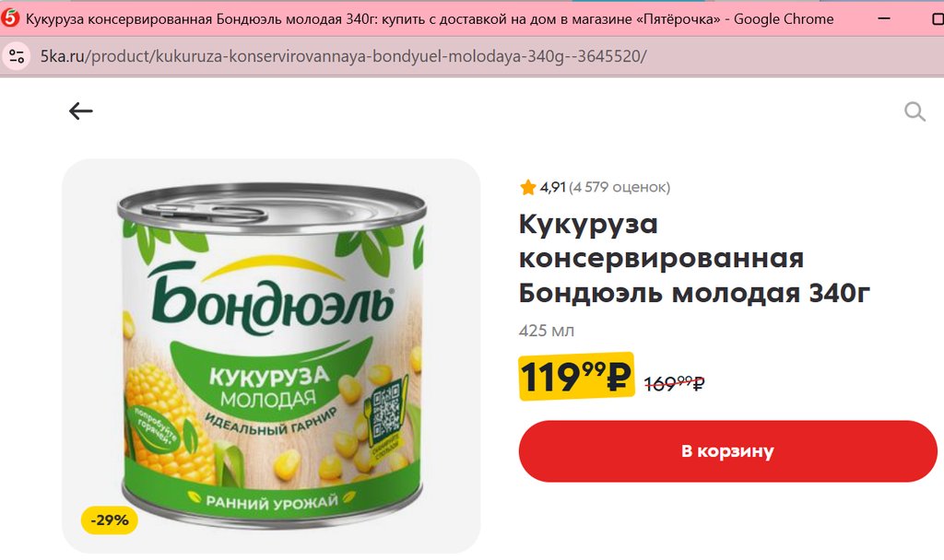This screenshot has width=944, height=560.
Task: Open the Бондюэль corn can product image
Action: pyautogui.click(x=272, y=356)
